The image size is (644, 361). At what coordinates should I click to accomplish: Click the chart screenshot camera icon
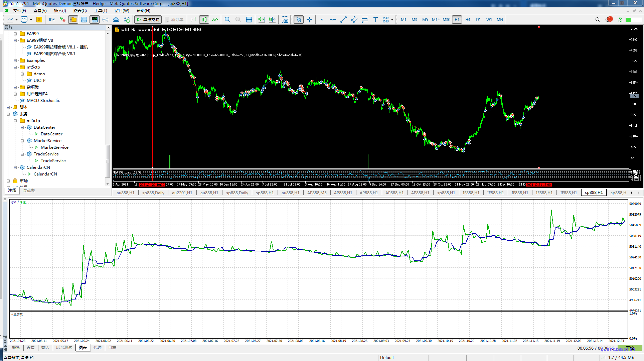pos(285,20)
